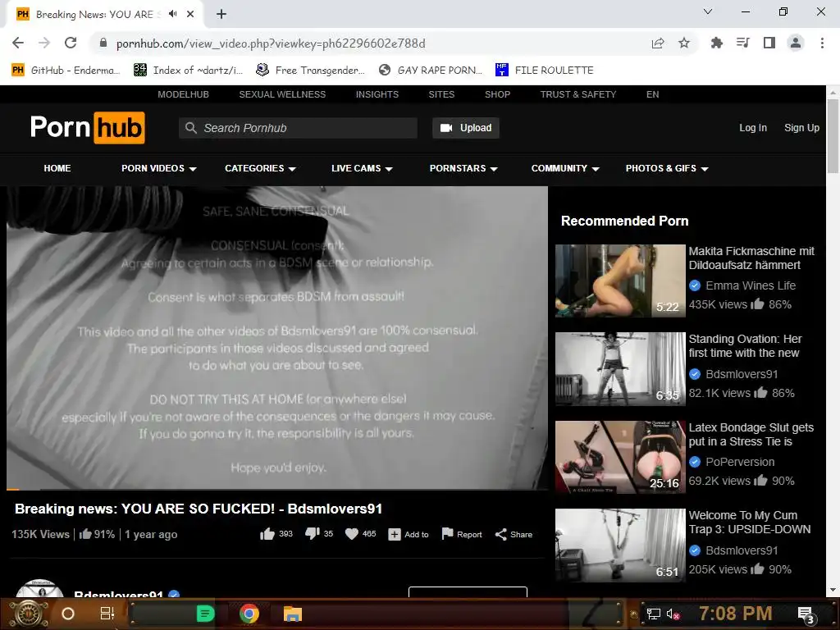Click the muted volume tray icon
840x630 pixels.
pos(673,614)
